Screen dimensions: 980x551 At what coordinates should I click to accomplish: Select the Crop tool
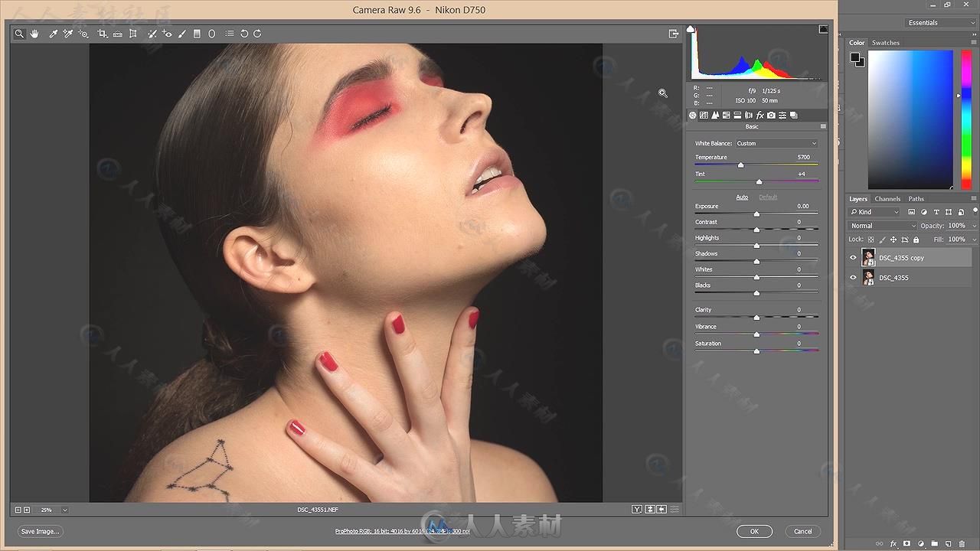(x=103, y=34)
